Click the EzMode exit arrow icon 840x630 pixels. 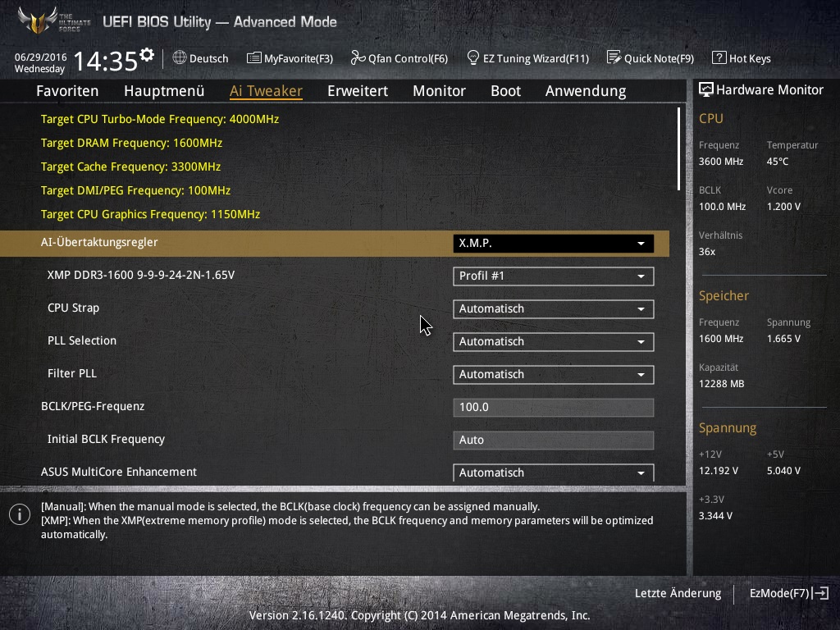(x=821, y=593)
